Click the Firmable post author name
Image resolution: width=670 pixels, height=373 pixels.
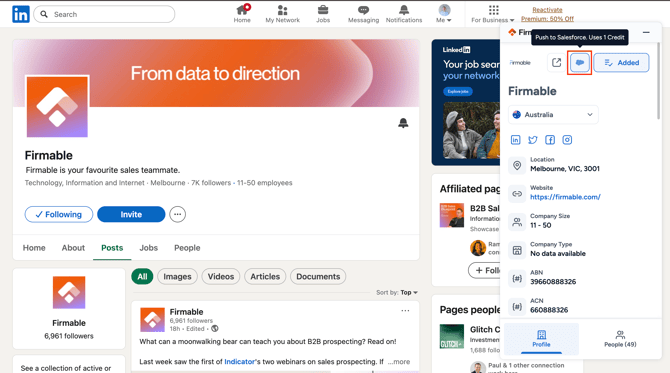pyautogui.click(x=186, y=312)
